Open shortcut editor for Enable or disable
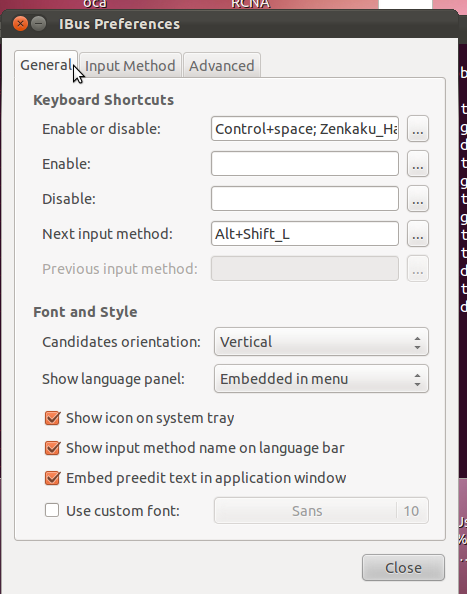Screen dimensions: 467x594 pyautogui.click(x=418, y=129)
